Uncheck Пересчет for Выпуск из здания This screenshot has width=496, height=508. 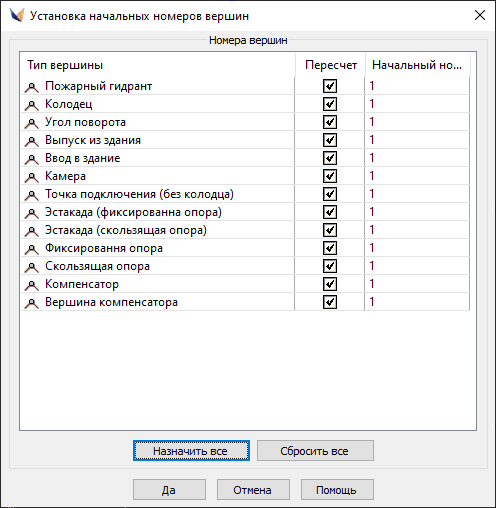click(x=330, y=140)
